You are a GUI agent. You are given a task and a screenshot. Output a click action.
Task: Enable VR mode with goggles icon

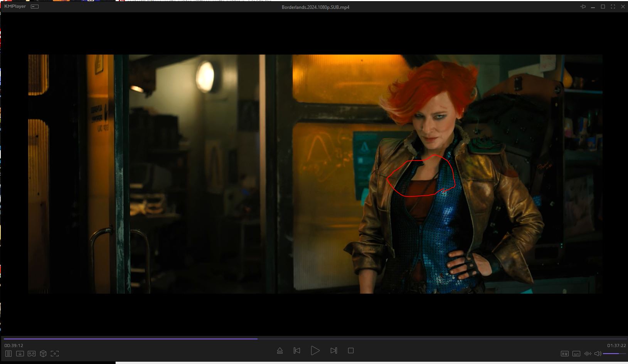[x=32, y=354]
